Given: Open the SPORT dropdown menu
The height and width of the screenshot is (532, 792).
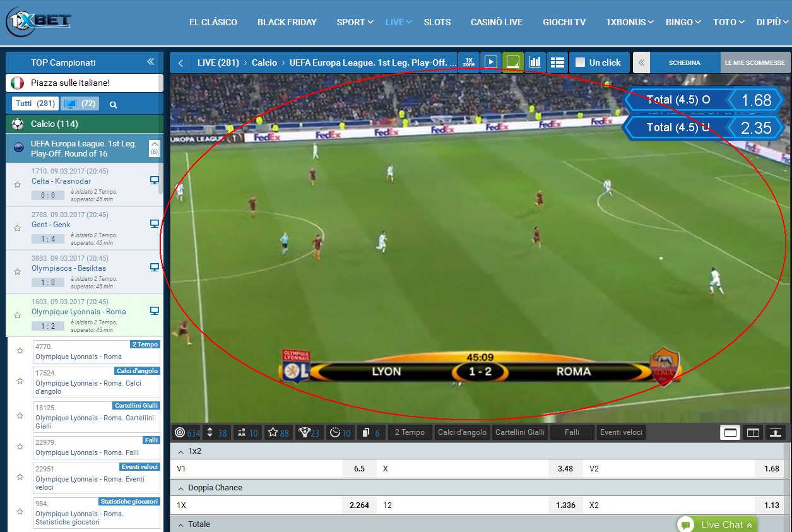Looking at the screenshot, I should [x=355, y=22].
